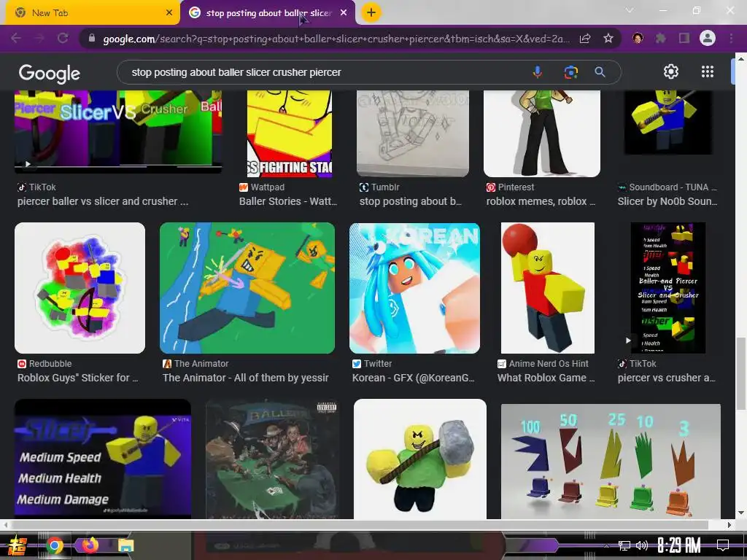Open the 'Korean - GFX (@KoreanG...' link
Screen dimensions: 747x560
(413, 378)
